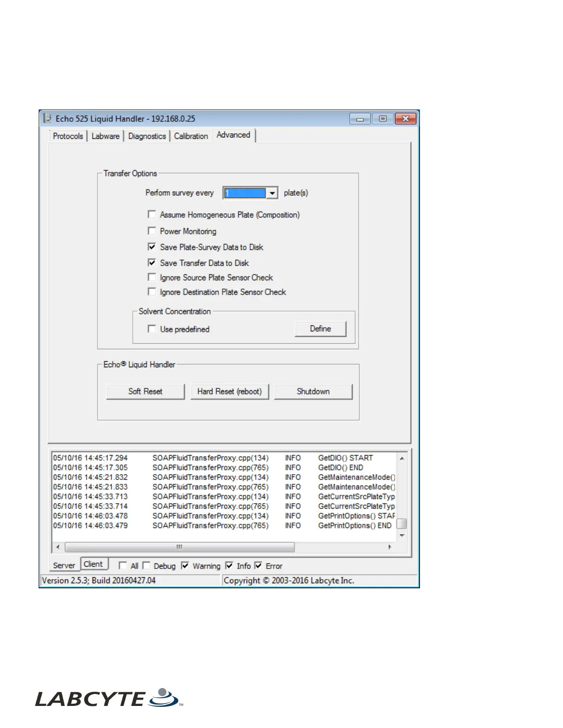The image size is (563, 728).
Task: Open the Calibration tab
Action: [191, 136]
